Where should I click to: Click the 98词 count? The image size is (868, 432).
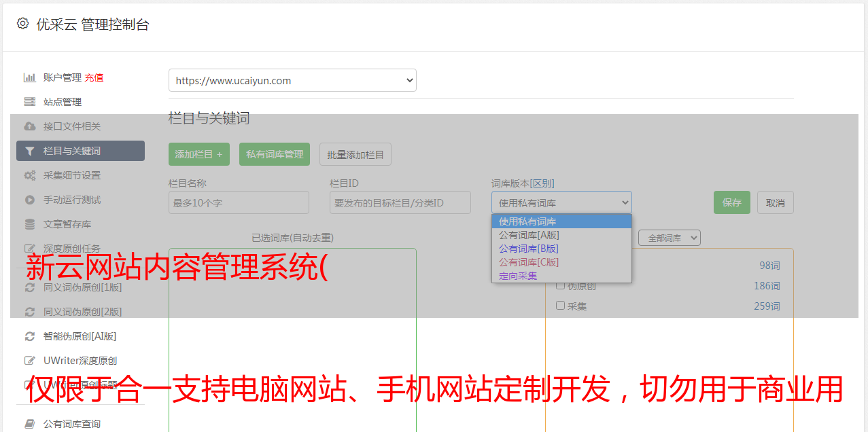click(769, 266)
